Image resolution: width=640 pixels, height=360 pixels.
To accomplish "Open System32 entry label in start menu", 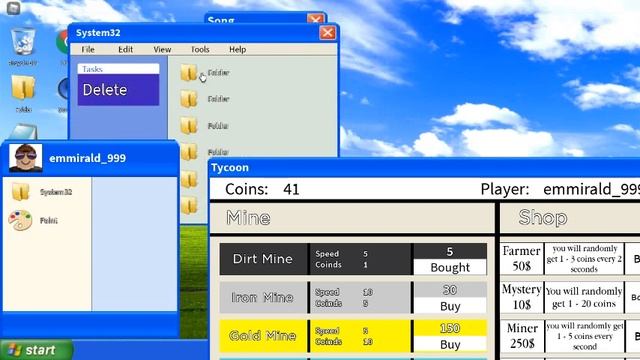I will 56,192.
